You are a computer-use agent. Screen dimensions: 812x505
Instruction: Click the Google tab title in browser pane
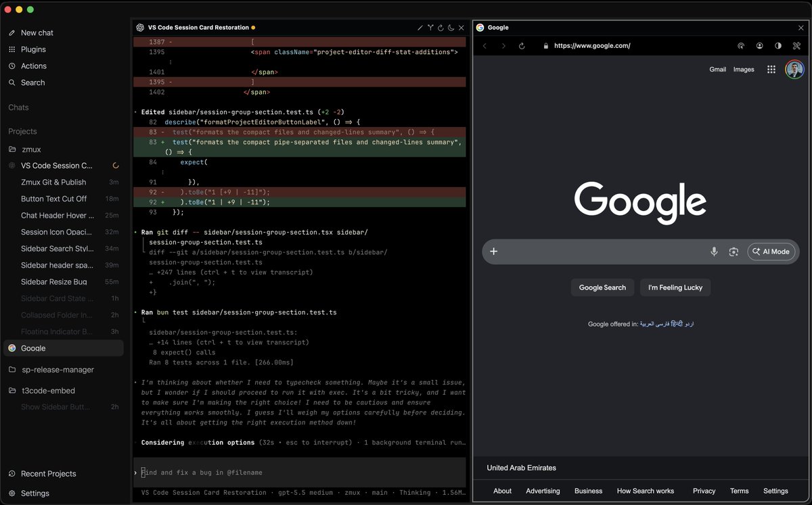tap(498, 28)
